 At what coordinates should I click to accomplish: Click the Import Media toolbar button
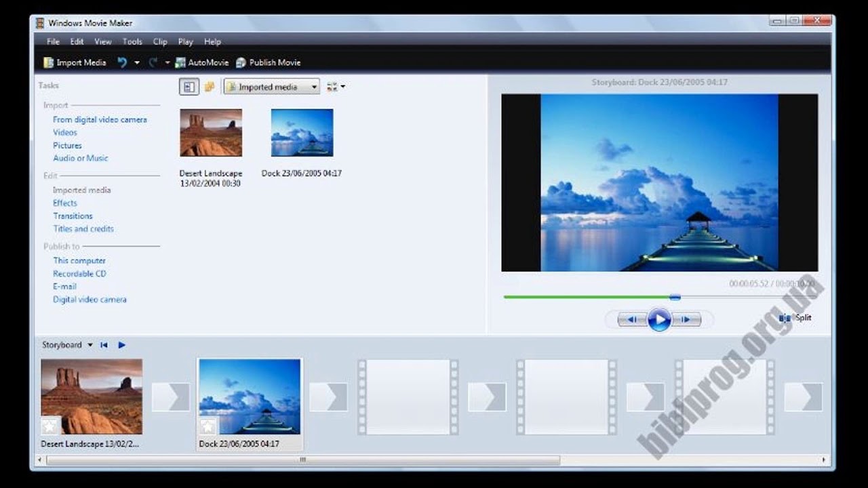tap(75, 62)
